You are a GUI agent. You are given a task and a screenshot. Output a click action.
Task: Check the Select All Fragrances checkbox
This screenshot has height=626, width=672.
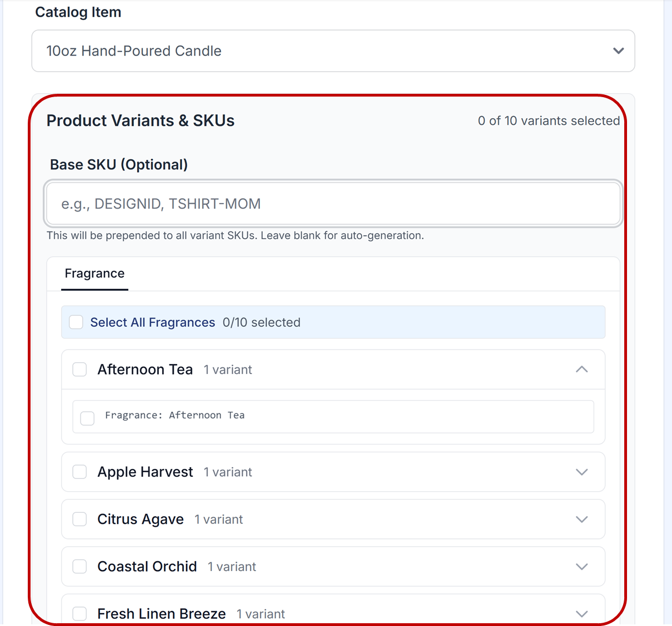tap(76, 322)
